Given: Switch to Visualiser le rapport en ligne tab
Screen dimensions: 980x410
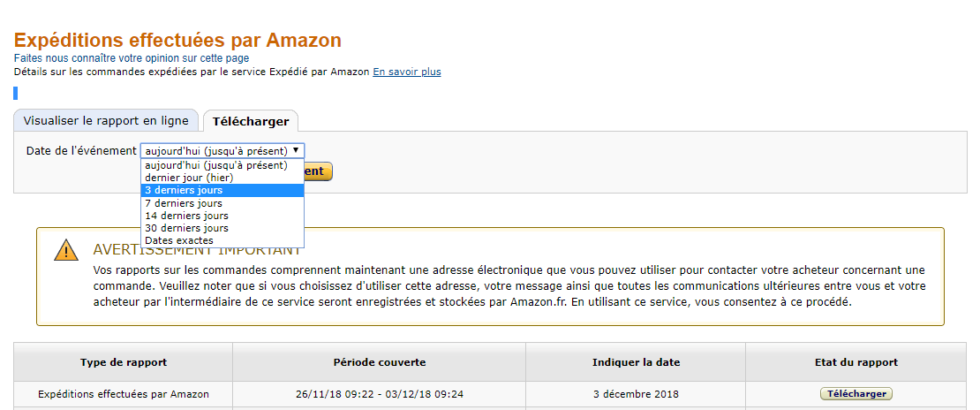Looking at the screenshot, I should 106,121.
